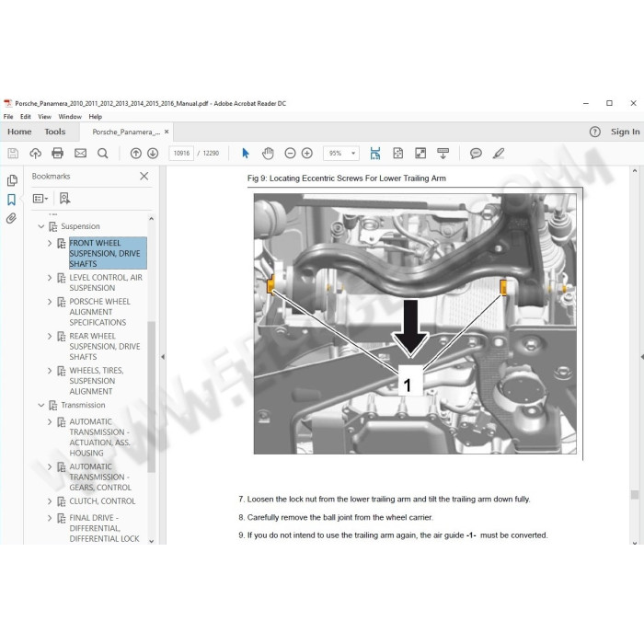
Task: Expand FRONT WHEEL SUSPENSION, DRIVE SHAFTS bookmark
Action: coord(50,243)
